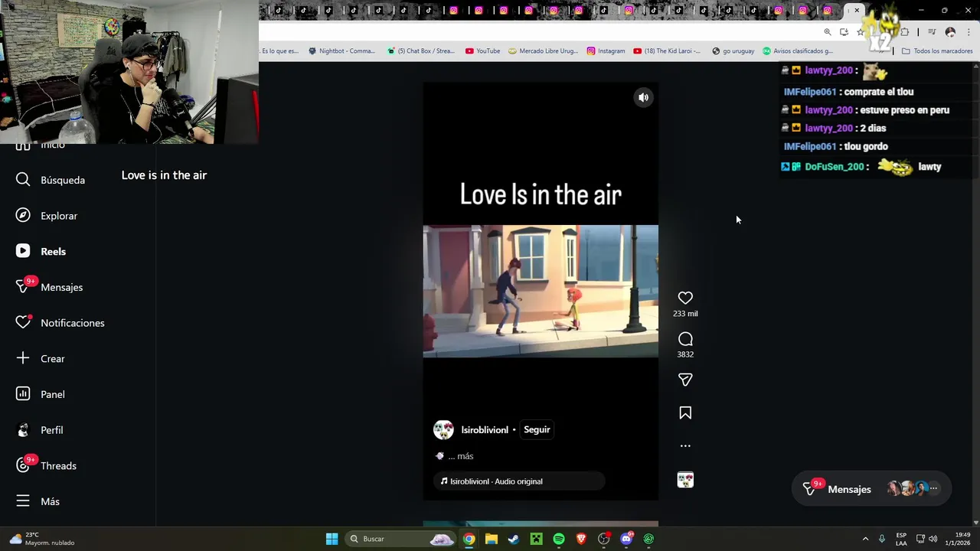Open The Kid Laroi bookmark
This screenshot has height=551, width=980.
pyautogui.click(x=666, y=51)
